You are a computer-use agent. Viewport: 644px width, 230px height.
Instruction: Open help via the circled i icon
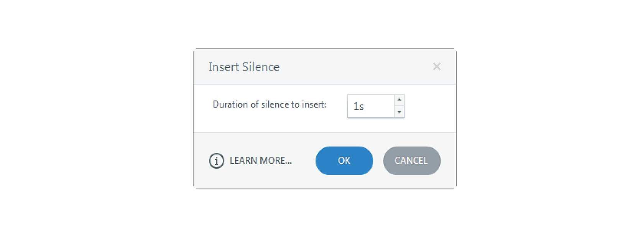point(216,161)
